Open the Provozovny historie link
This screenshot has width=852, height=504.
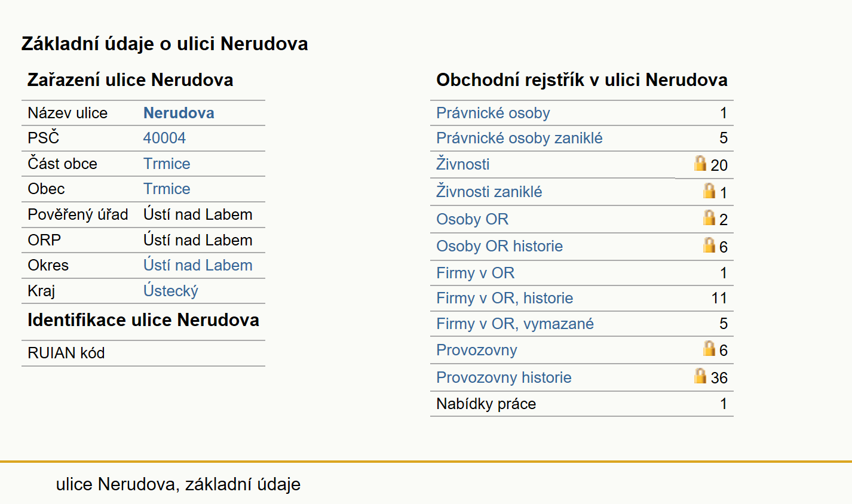(504, 377)
